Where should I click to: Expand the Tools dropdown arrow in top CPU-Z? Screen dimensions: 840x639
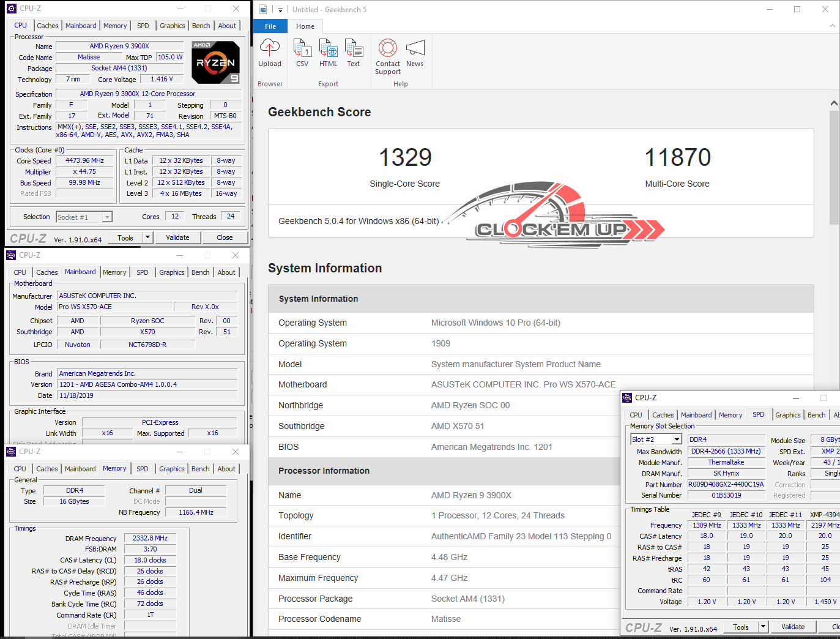(147, 237)
